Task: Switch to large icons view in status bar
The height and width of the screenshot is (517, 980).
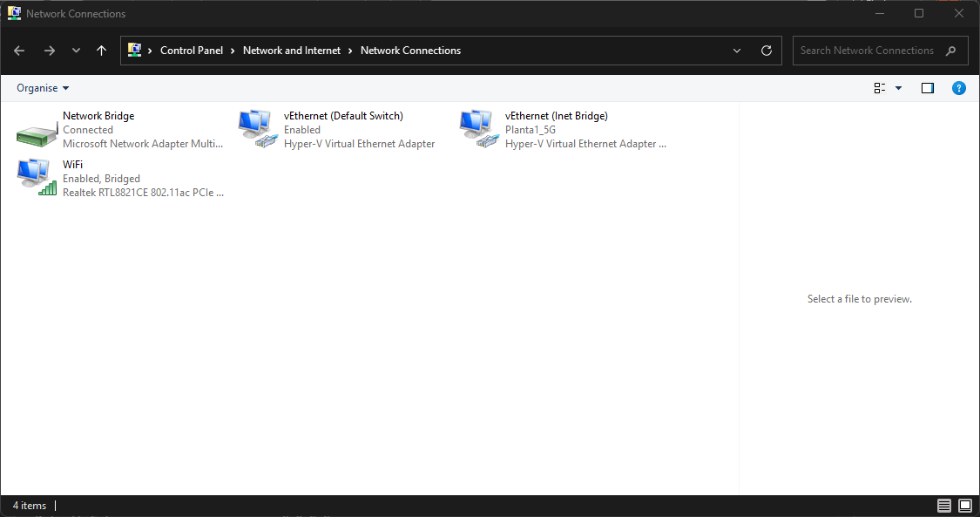Action: pos(965,506)
